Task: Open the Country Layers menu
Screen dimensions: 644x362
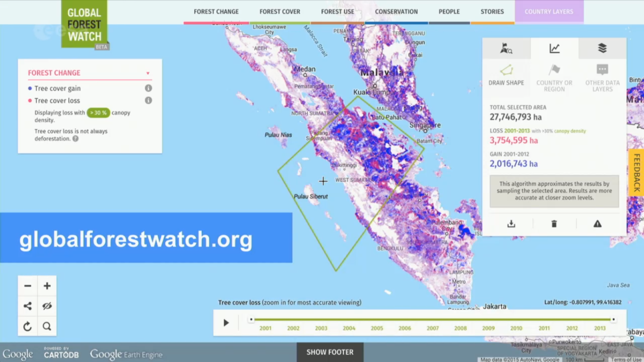Action: (x=549, y=12)
